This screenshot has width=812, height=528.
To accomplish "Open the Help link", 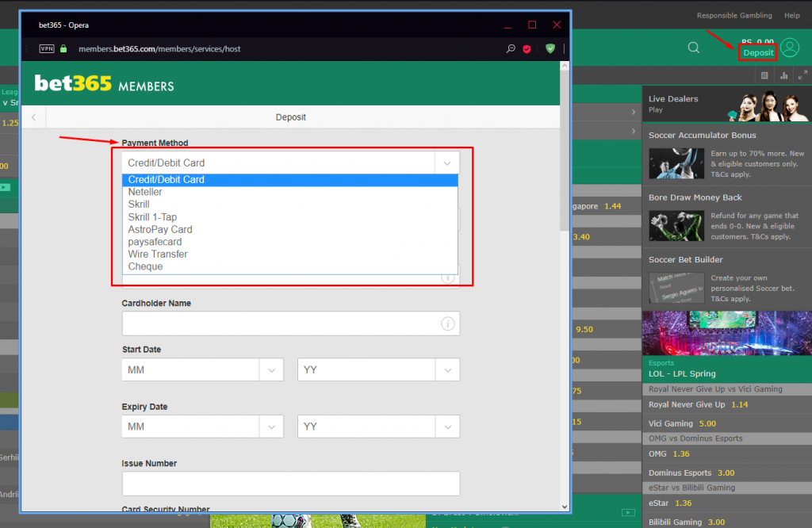I will coord(792,16).
